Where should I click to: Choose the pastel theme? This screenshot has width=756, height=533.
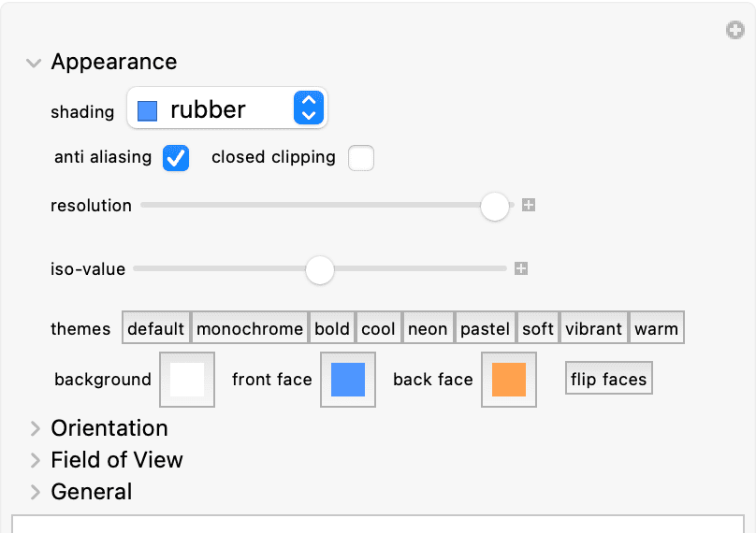[485, 327]
